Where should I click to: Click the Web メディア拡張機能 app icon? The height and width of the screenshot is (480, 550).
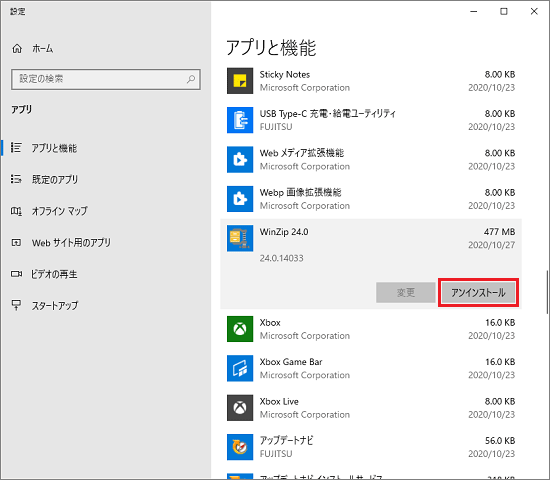pos(240,160)
